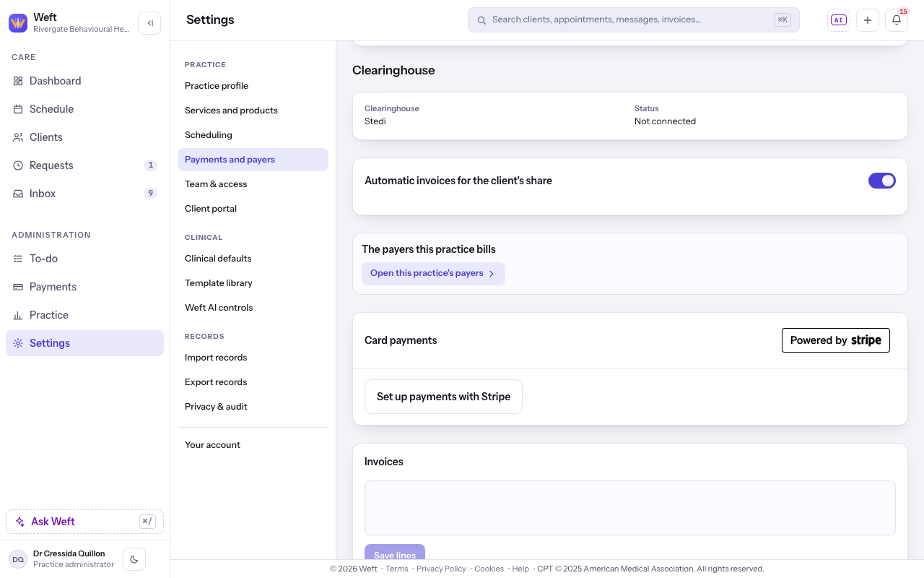Click the To-do checklist icon
This screenshot has width=924, height=578.
click(18, 259)
